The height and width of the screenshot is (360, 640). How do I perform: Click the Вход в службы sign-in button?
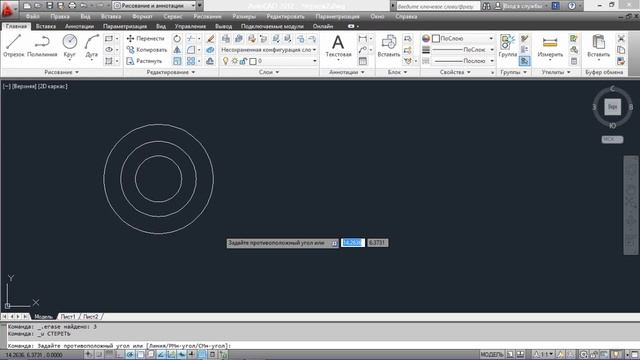coord(520,6)
